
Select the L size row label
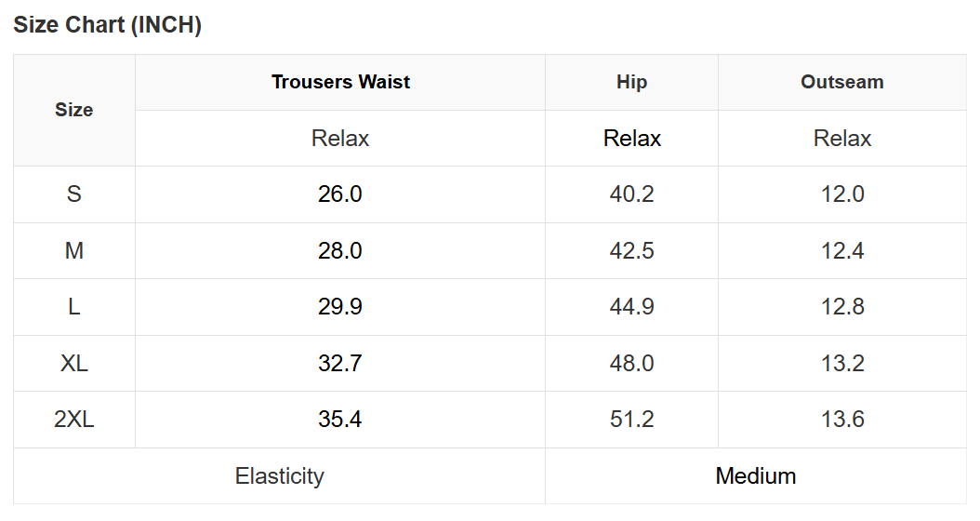tap(73, 306)
